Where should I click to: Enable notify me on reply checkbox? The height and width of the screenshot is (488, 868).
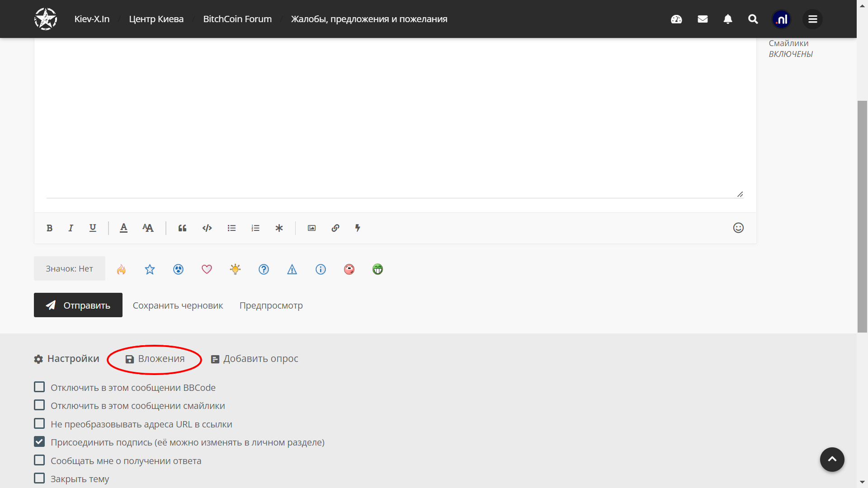[x=39, y=460]
